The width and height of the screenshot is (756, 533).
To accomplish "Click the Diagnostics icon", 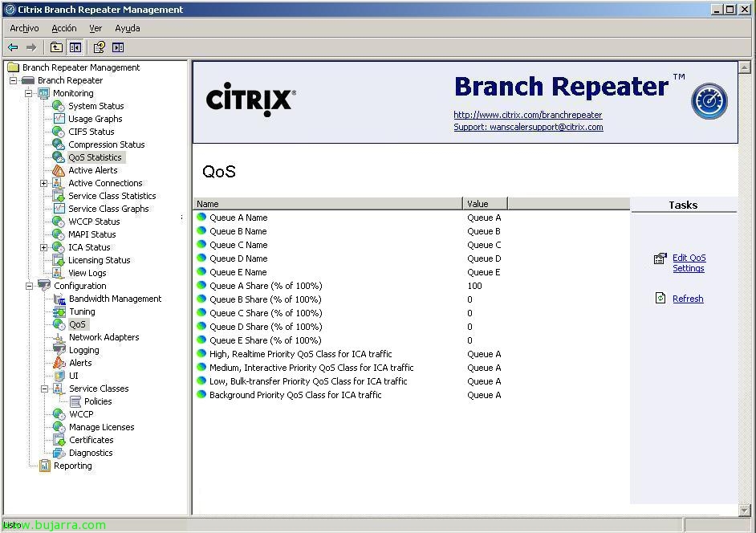I will coord(59,453).
